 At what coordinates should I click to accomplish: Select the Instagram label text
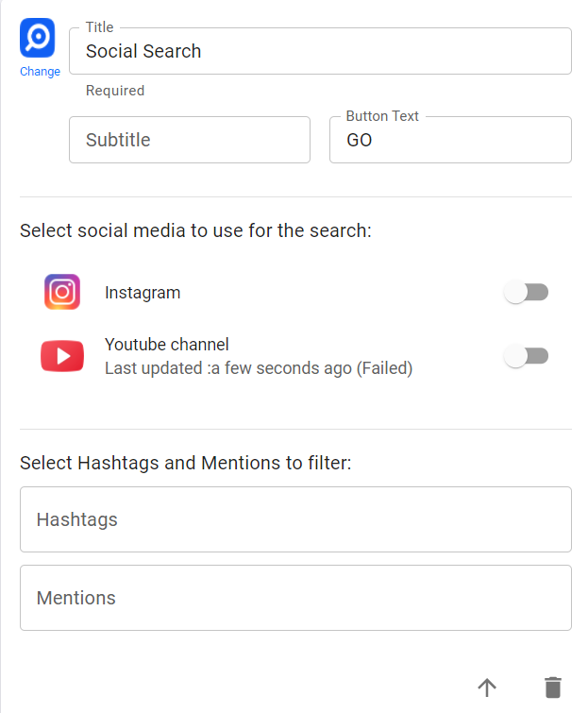coord(143,293)
